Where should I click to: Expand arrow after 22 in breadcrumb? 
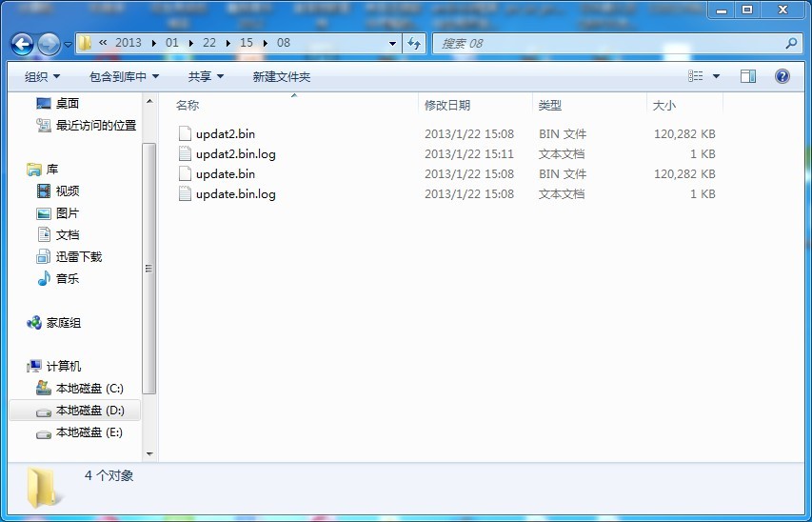pos(228,43)
